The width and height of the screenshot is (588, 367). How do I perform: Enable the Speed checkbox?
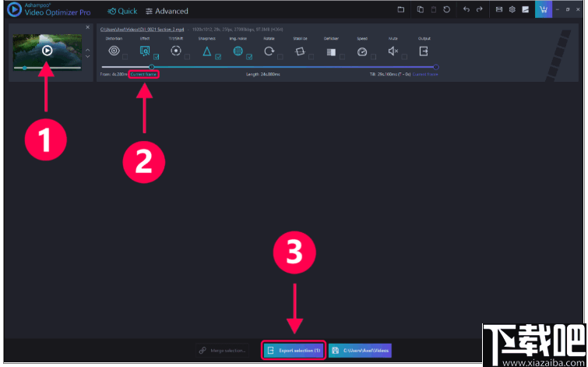coord(374,57)
